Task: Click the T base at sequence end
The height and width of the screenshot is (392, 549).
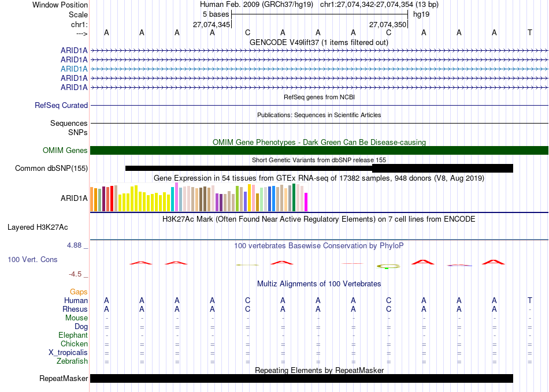Action: tap(529, 32)
